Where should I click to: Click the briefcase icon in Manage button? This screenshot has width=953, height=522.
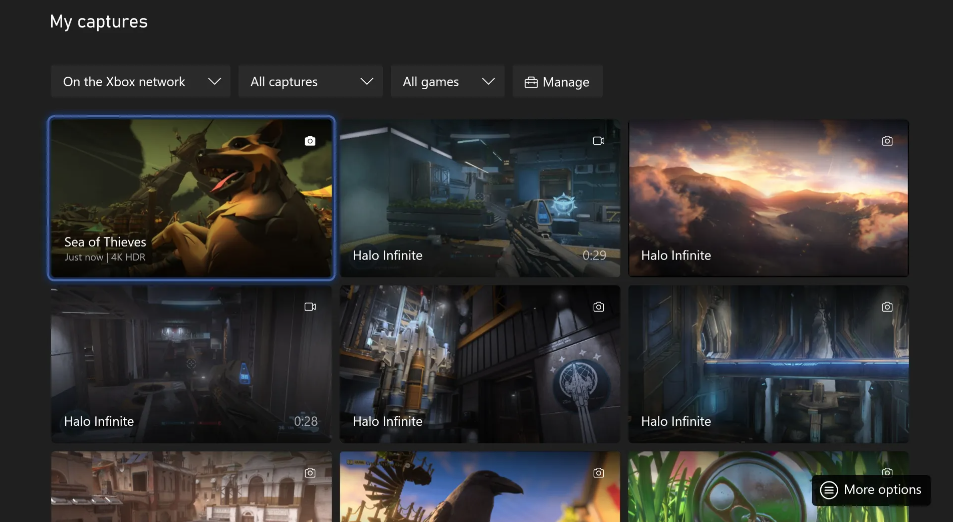coord(531,82)
